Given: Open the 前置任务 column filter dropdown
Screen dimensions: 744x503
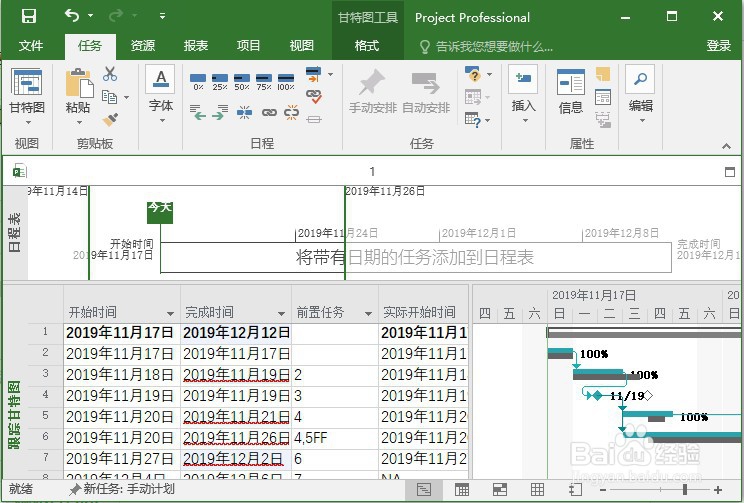Looking at the screenshot, I should [x=368, y=314].
